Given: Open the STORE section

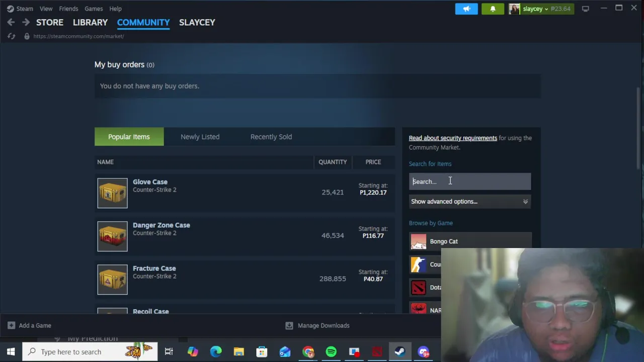Looking at the screenshot, I should [x=50, y=22].
